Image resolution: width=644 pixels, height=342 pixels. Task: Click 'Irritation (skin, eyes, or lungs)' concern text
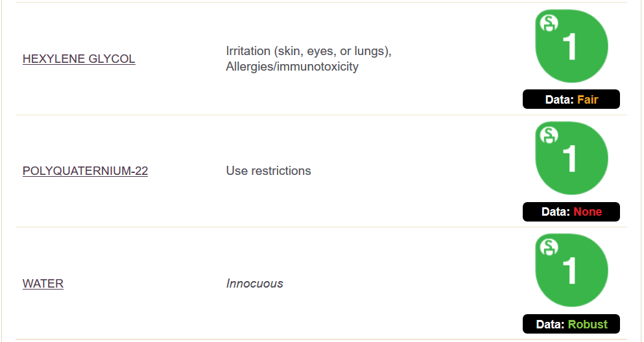[x=309, y=51]
